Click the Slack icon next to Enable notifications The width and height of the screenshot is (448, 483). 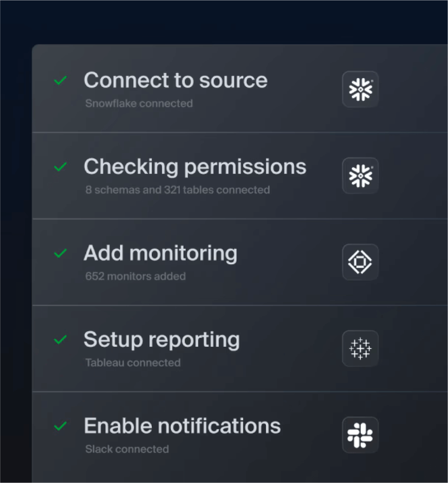coord(360,435)
